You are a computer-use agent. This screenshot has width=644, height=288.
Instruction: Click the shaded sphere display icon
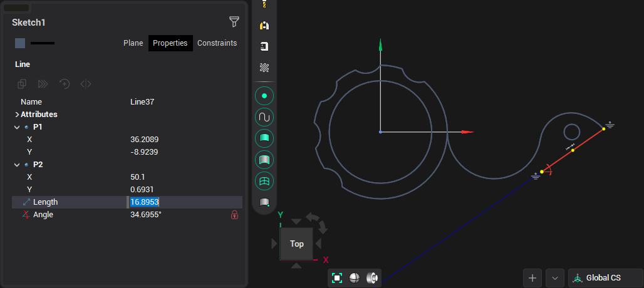pyautogui.click(x=354, y=278)
